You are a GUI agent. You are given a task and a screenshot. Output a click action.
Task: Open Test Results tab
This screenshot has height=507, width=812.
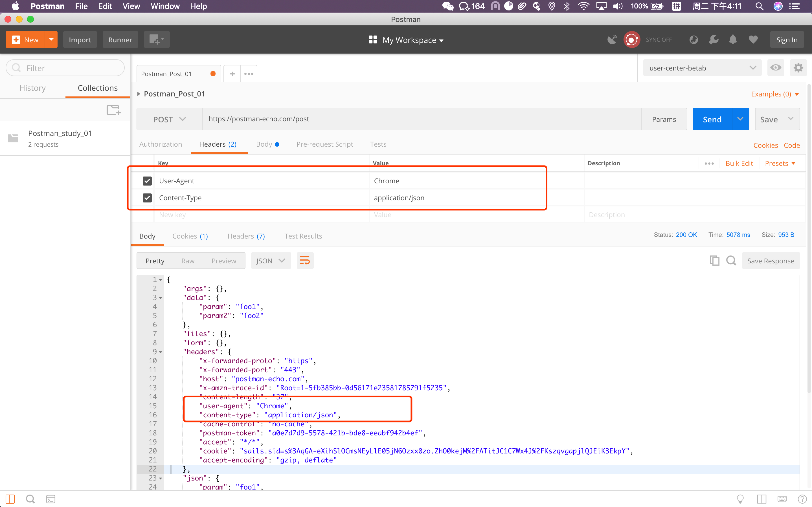coord(303,236)
